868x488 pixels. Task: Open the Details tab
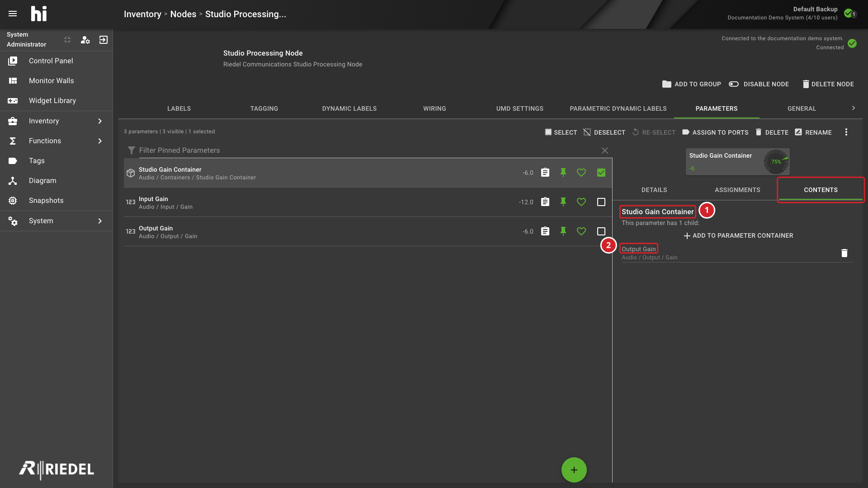(654, 190)
